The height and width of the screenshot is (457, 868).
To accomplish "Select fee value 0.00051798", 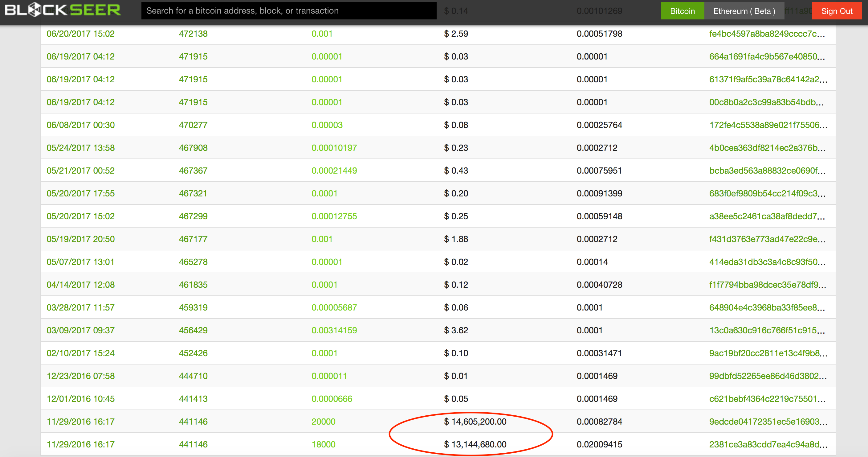I will pos(599,34).
